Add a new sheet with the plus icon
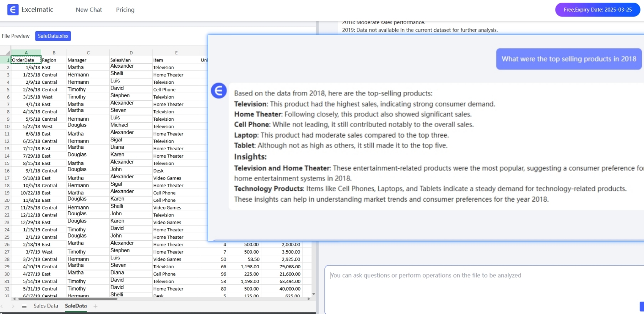644x314 pixels. click(x=95, y=306)
